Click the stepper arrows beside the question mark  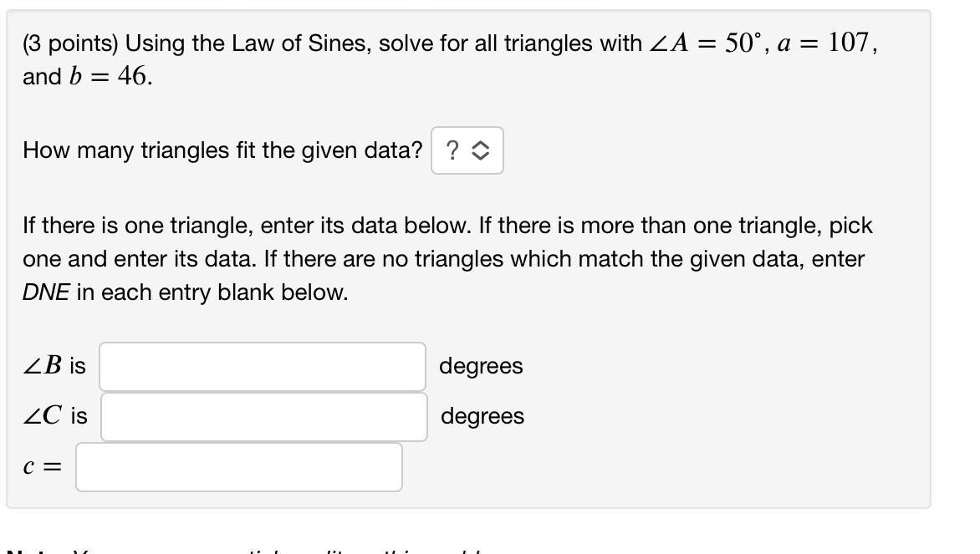pos(480,150)
